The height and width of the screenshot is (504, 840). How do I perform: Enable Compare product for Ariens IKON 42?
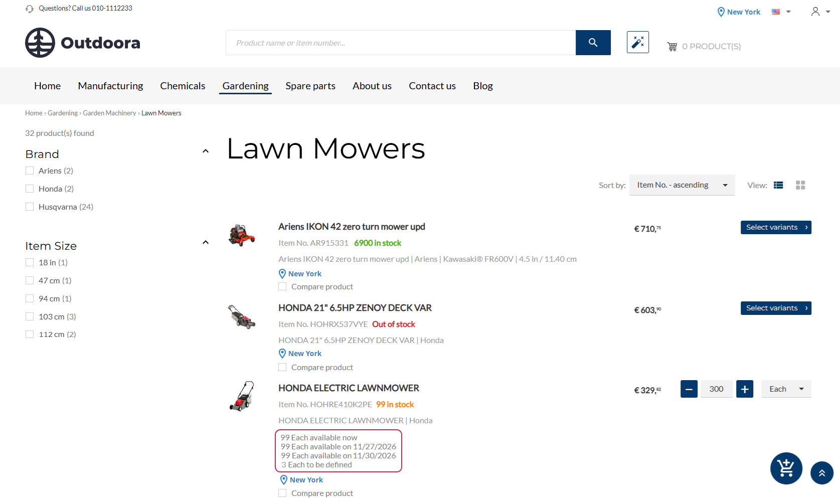[x=283, y=286]
